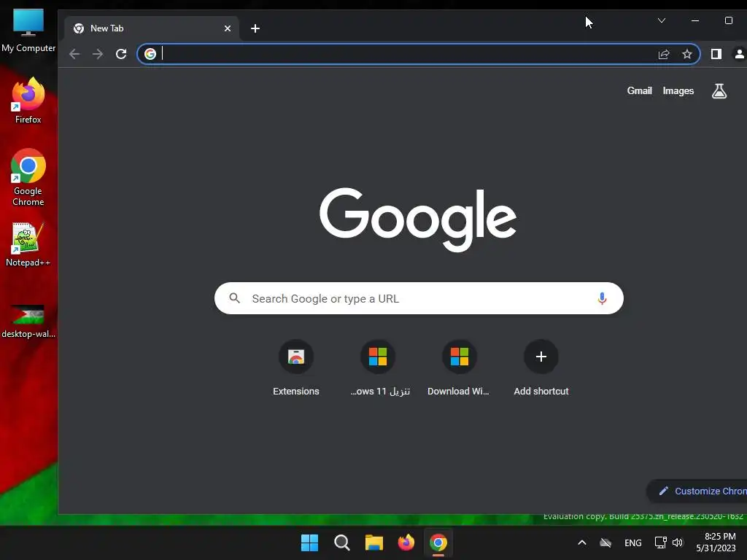The image size is (747, 560).
Task: Select Firefox desktop shortcut
Action: tap(28, 101)
